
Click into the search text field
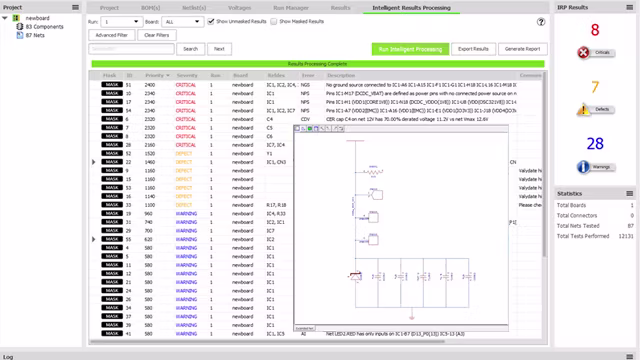point(131,49)
